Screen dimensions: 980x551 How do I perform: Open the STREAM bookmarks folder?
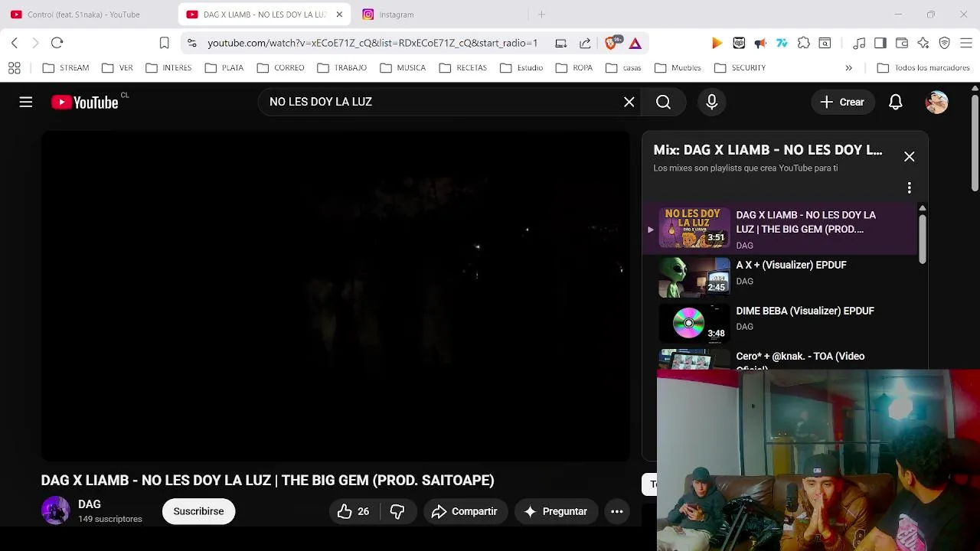tap(66, 68)
